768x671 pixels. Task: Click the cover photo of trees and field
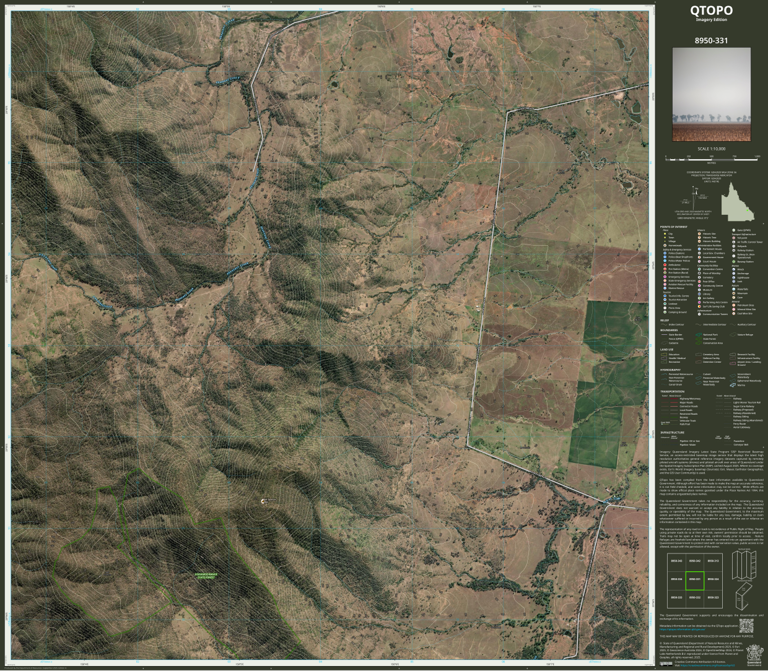tap(711, 94)
